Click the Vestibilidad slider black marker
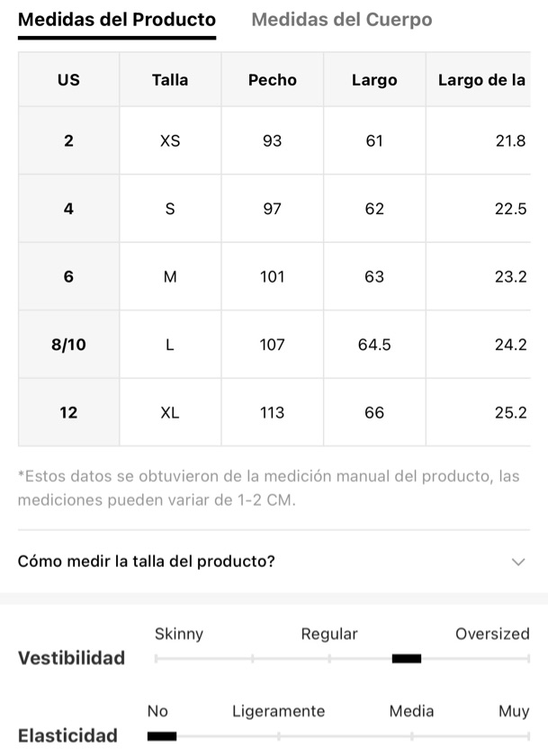This screenshot has width=548, height=756. [407, 659]
